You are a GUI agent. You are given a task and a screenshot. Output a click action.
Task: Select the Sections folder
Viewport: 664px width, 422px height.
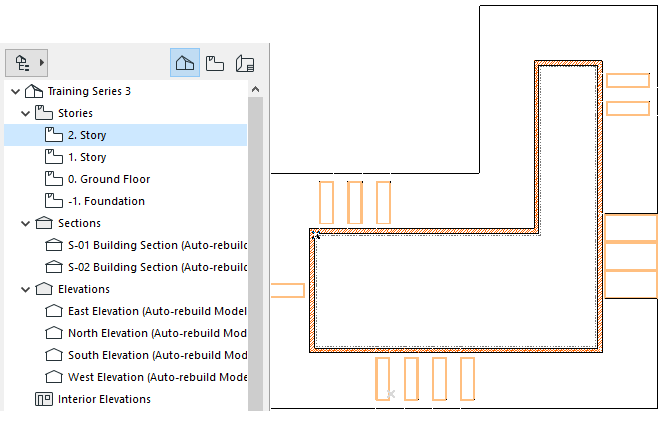79,223
